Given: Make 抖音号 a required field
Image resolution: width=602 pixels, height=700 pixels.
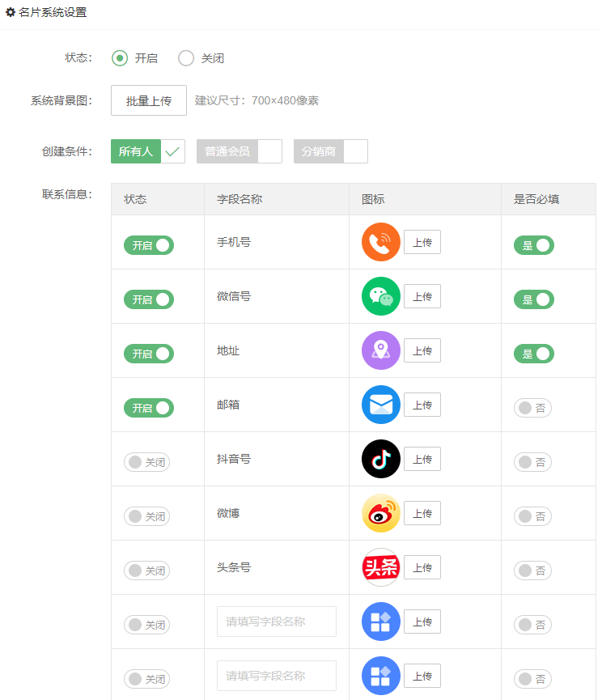Looking at the screenshot, I should click(x=532, y=463).
